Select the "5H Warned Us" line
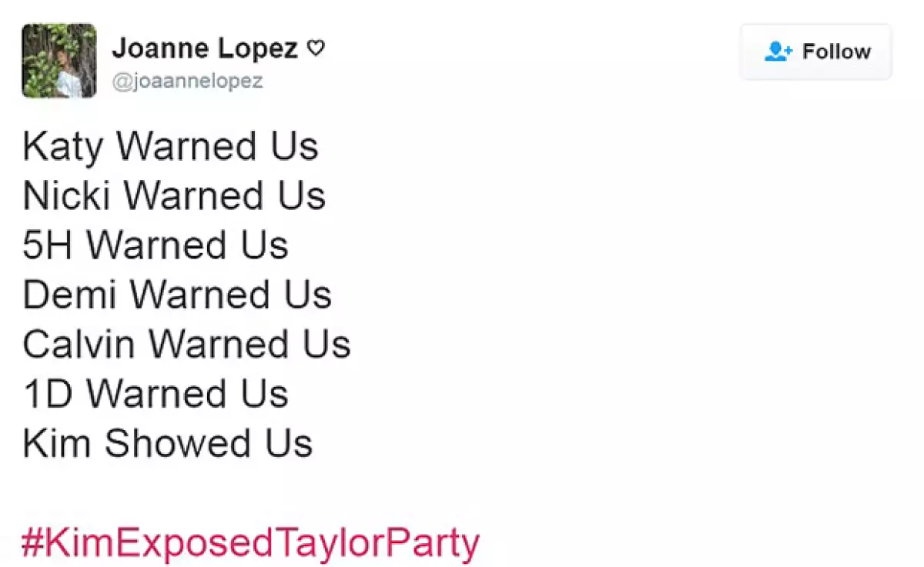The height and width of the screenshot is (567, 924). 156,245
